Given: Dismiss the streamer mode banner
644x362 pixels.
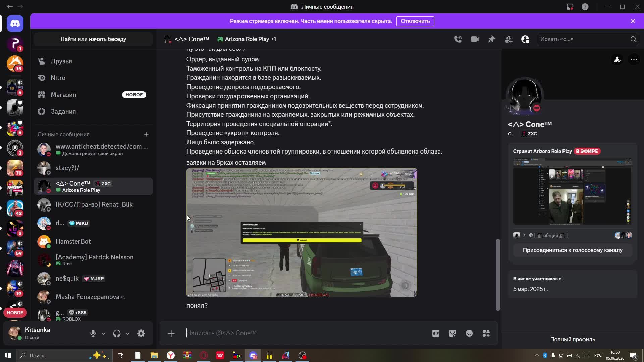Looking at the screenshot, I should click(x=633, y=21).
